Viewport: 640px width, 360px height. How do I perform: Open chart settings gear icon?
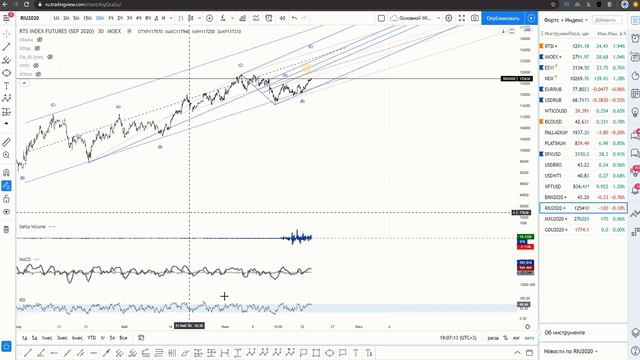pyautogui.click(x=449, y=18)
